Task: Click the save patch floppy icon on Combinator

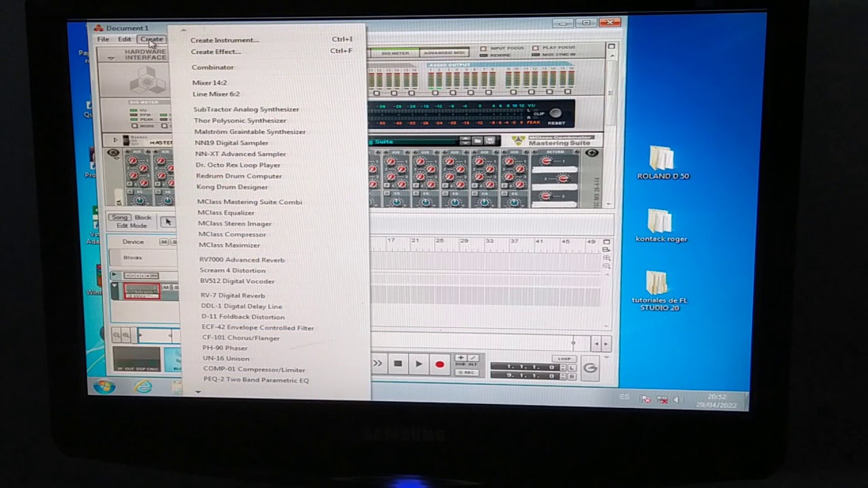Action: [489, 140]
